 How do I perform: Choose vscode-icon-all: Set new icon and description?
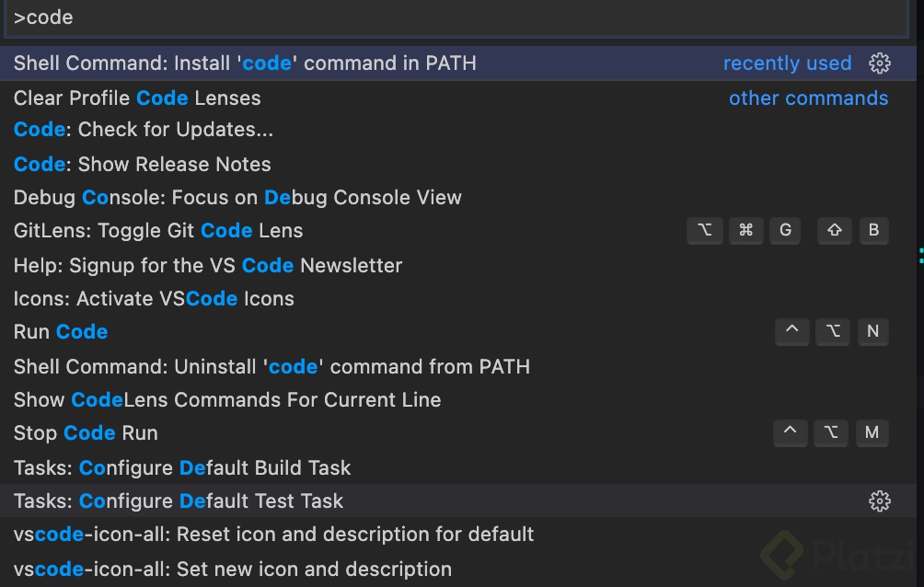(458, 570)
